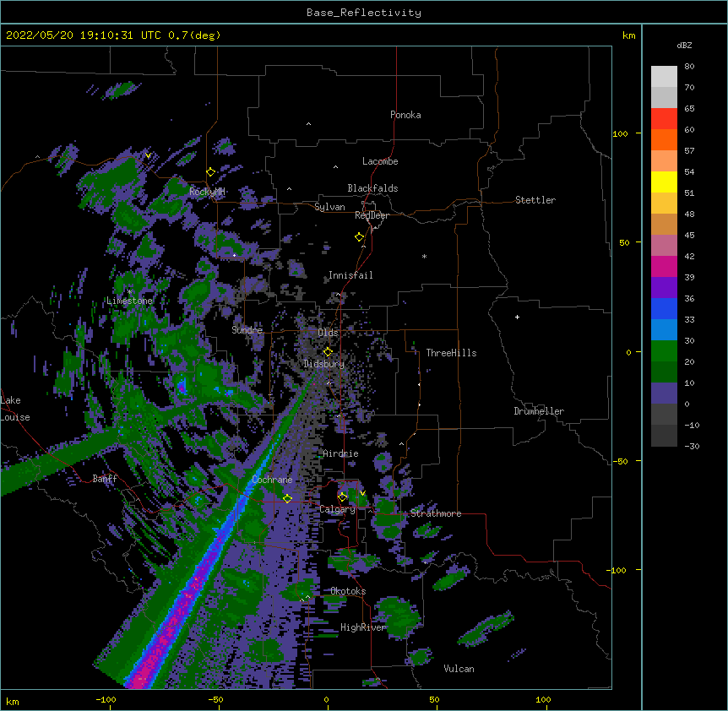Click the yellow diamond marker above the Calgary label
Viewport: 728px width, 711px height.
pos(342,497)
